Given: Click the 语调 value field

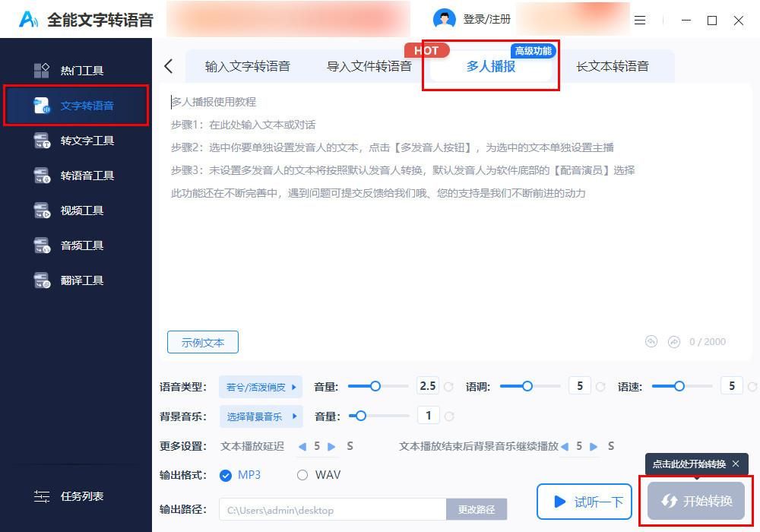Looking at the screenshot, I should tap(580, 386).
